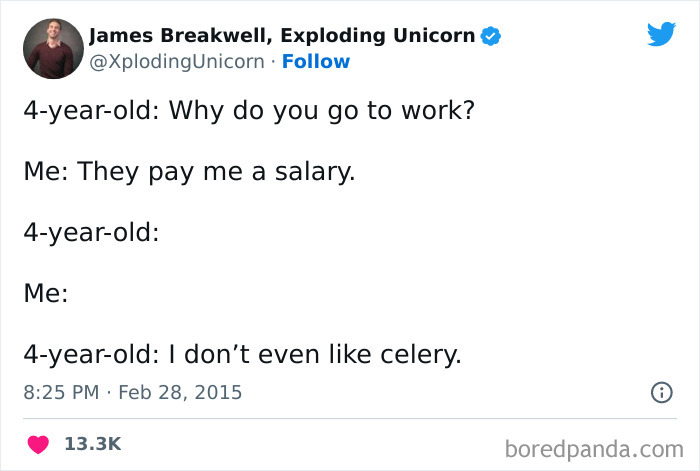Screen dimensions: 700x471
Task: View the 13.3K likes count
Action: pos(92,443)
